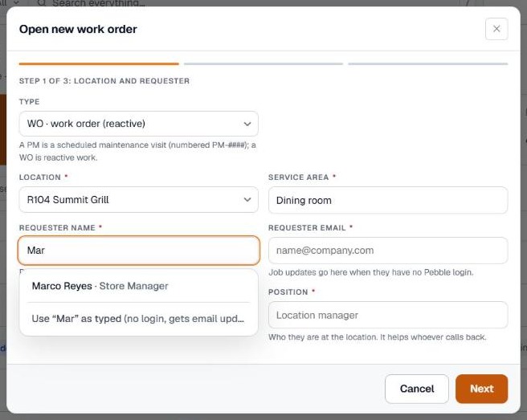Click the SERVICE AREA label
This screenshot has height=420, width=527.
[299, 177]
